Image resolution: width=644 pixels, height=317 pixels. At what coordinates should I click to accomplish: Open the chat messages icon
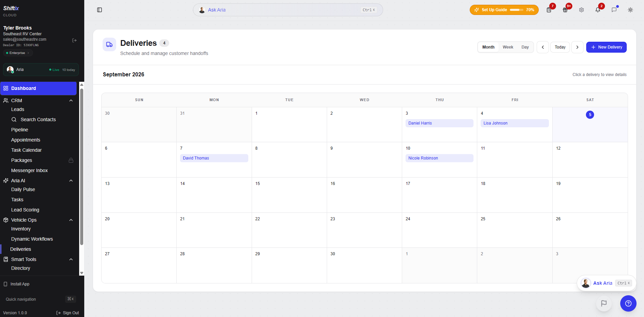click(x=614, y=10)
